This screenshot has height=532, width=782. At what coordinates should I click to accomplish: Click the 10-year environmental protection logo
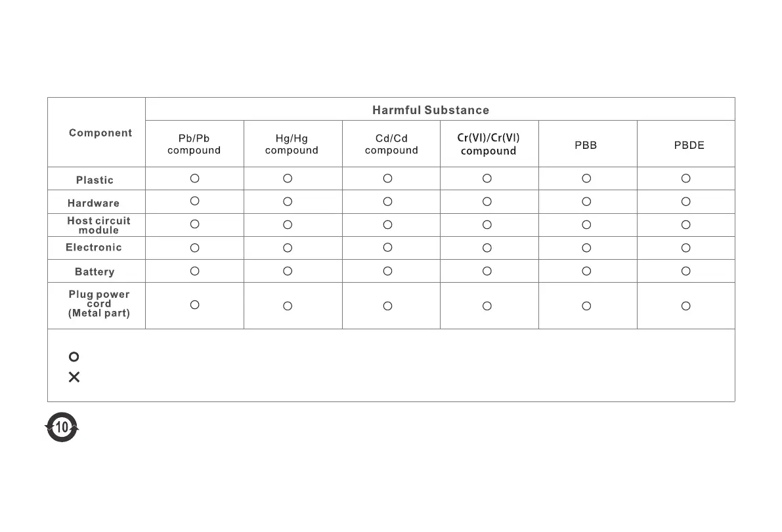(x=62, y=428)
